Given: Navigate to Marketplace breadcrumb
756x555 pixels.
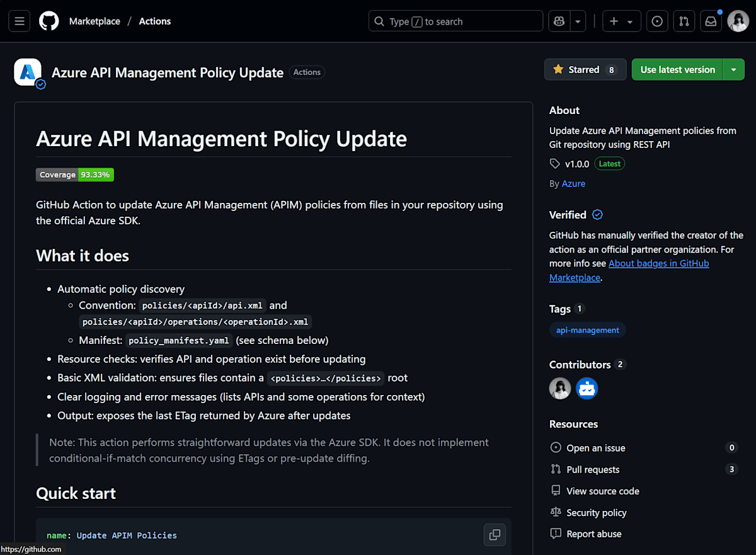Looking at the screenshot, I should pos(94,21).
